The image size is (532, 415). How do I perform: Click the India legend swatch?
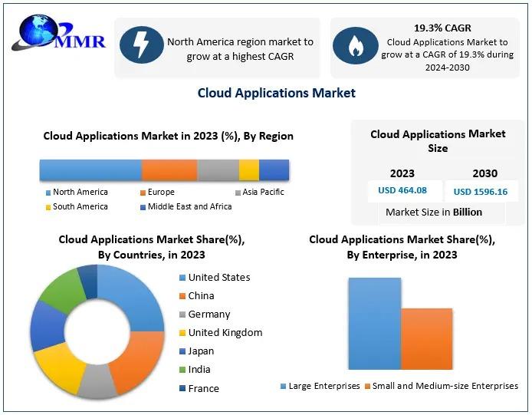182,370
